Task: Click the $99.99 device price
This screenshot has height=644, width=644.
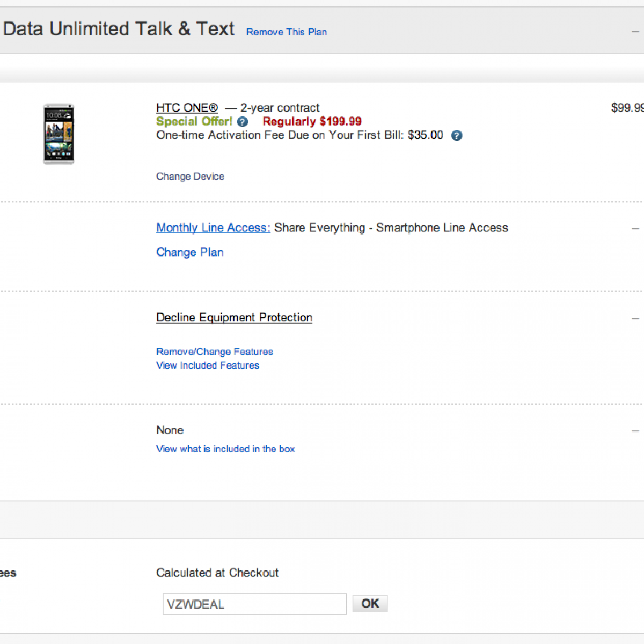Action: click(x=627, y=108)
